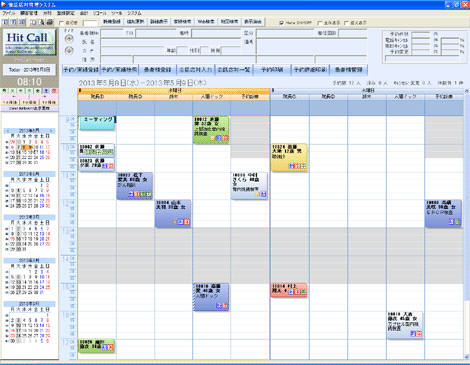Viewport: 470px width, 365px height.
Task: Click the first calendar view icon in the toolbar
Action: click(x=5, y=22)
